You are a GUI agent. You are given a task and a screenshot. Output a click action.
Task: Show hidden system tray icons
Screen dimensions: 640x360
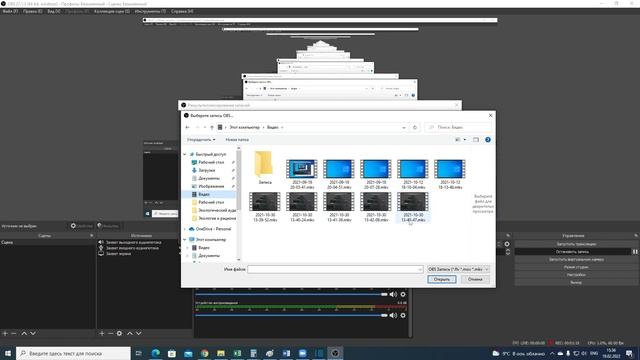point(552,353)
